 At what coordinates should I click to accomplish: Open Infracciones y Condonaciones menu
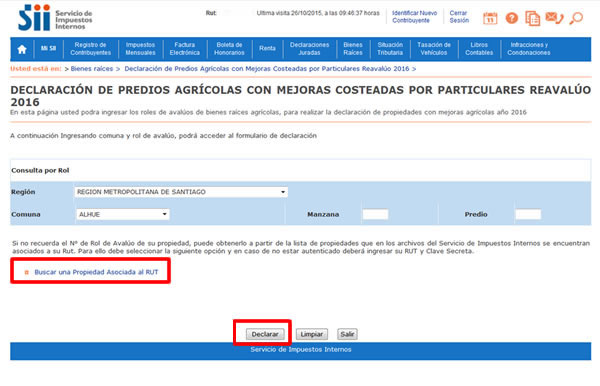coord(529,49)
